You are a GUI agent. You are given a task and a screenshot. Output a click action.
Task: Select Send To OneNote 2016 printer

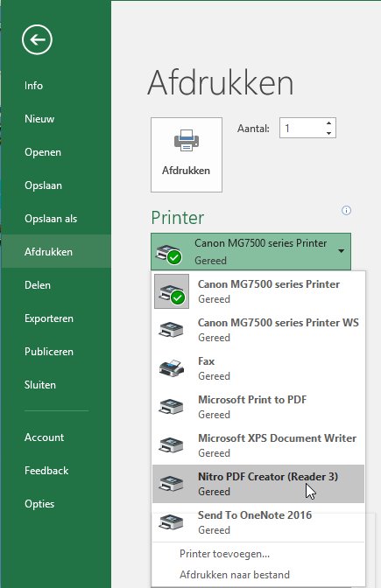coord(258,522)
